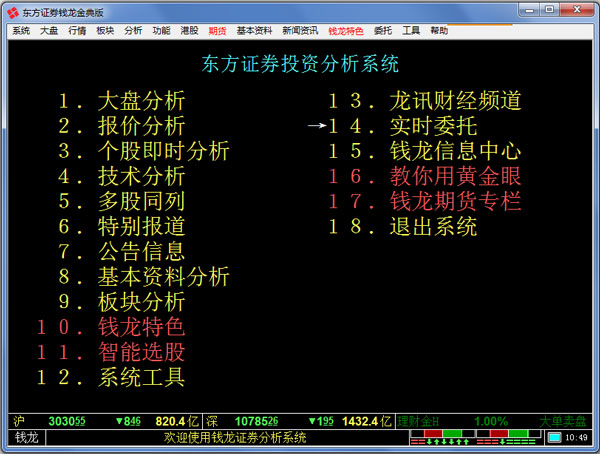Select option 10 钱龙特色
The width and height of the screenshot is (600, 454).
111,327
